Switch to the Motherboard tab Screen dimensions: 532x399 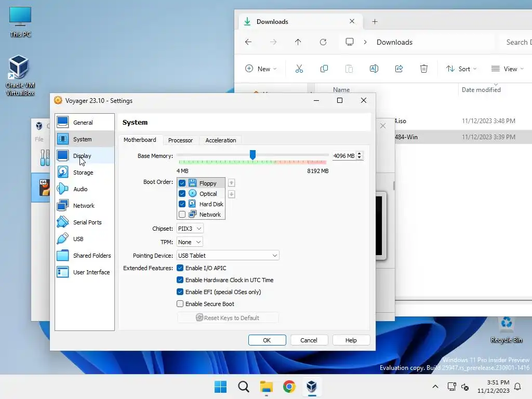[140, 140]
